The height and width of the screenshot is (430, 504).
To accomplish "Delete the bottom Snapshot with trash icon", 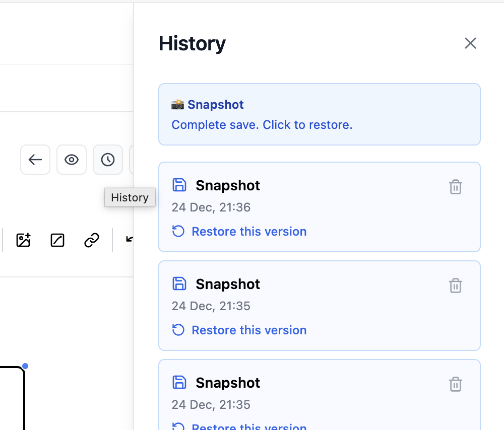I will [x=455, y=384].
